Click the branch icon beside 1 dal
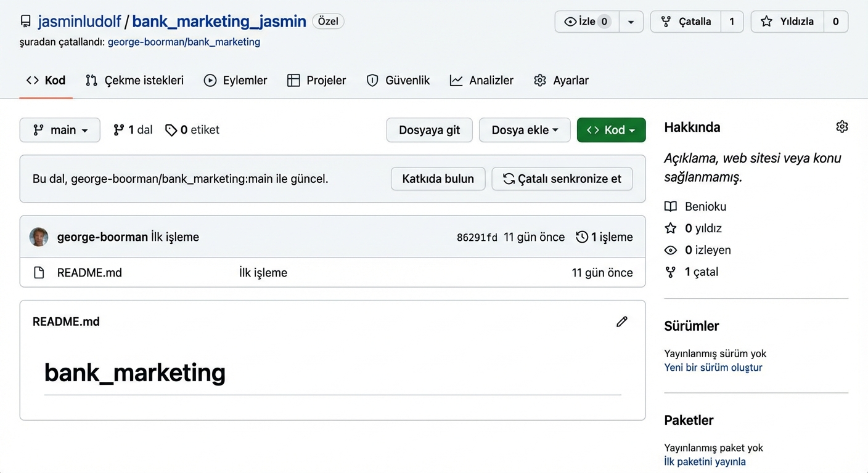The image size is (868, 473). 119,130
